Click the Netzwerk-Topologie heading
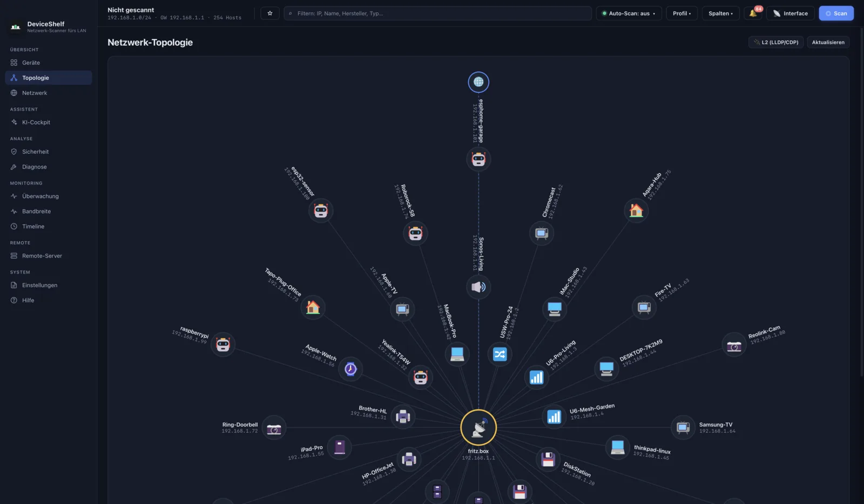 (150, 42)
